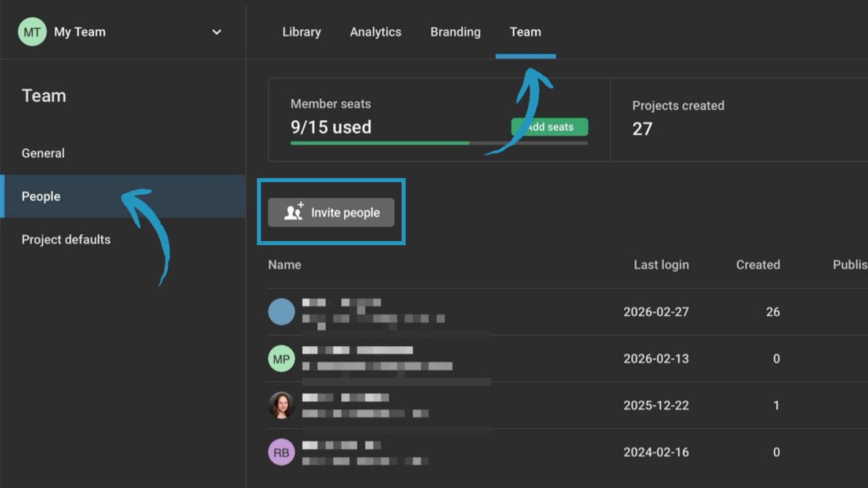Sort by Created column header
Screen dimensions: 868x488
(x=757, y=265)
